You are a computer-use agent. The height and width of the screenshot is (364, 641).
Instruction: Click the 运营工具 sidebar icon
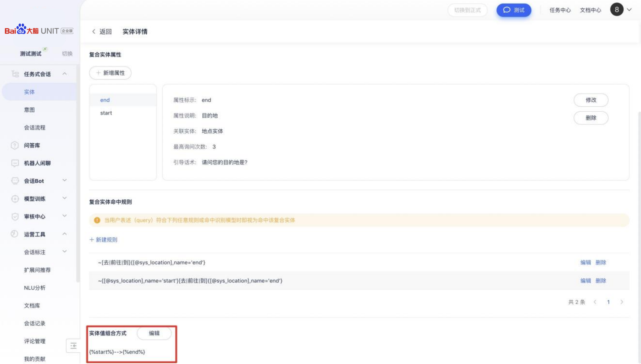coord(14,234)
